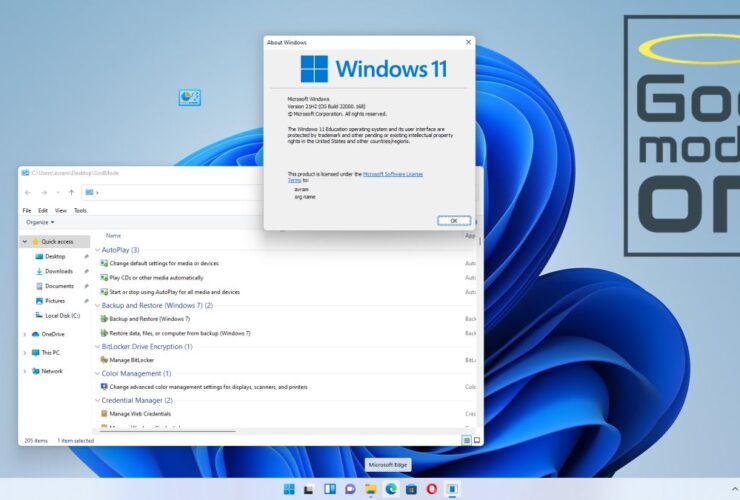Open the File menu
This screenshot has width=740, height=500.
[27, 211]
